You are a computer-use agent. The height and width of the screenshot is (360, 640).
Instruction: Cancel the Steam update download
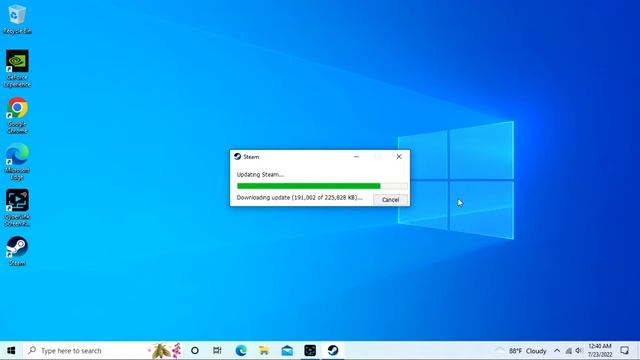[x=390, y=200]
